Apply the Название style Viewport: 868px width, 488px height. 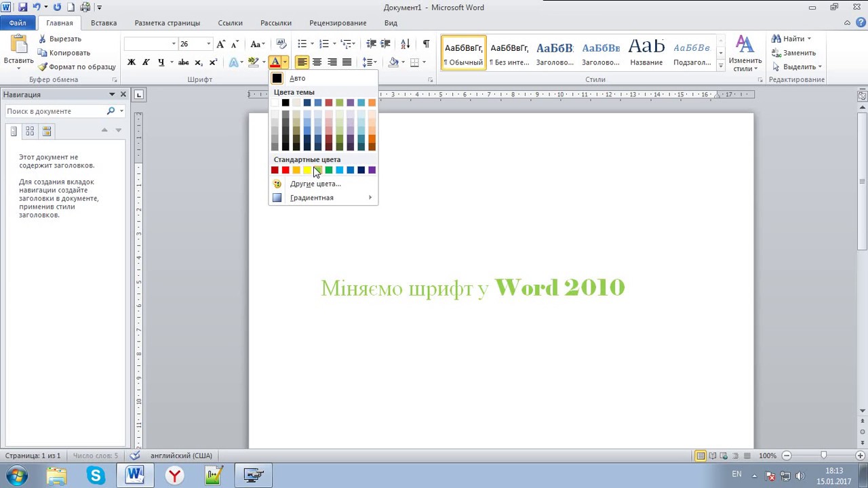click(646, 54)
